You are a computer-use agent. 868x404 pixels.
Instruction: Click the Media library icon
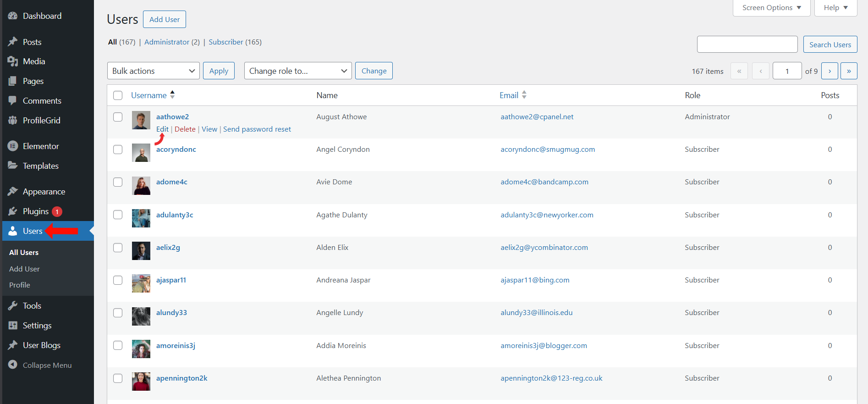(13, 61)
